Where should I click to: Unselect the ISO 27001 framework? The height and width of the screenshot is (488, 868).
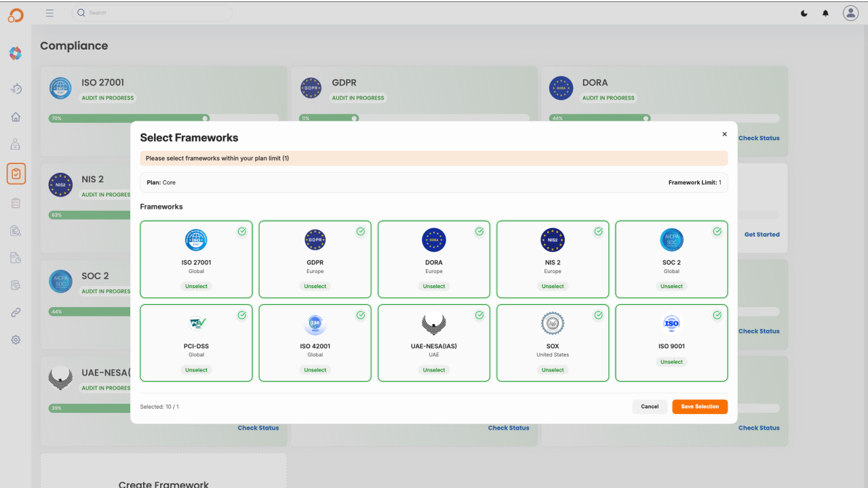pos(196,286)
